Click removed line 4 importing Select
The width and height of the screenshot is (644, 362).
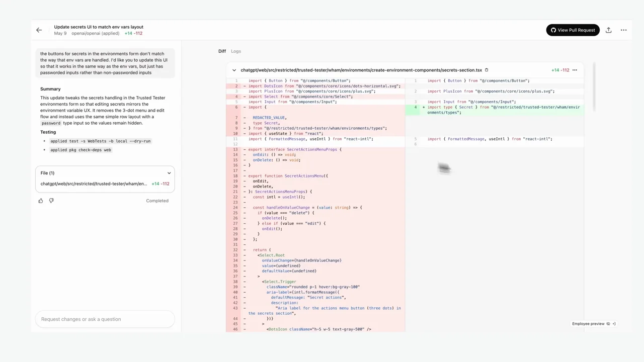pyautogui.click(x=315, y=97)
